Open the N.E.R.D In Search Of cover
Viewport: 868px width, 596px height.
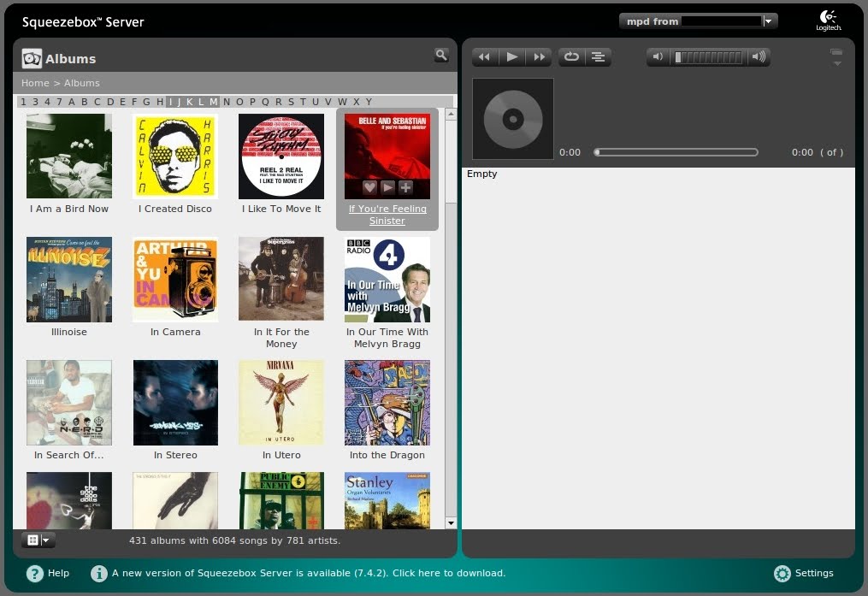[x=69, y=403]
